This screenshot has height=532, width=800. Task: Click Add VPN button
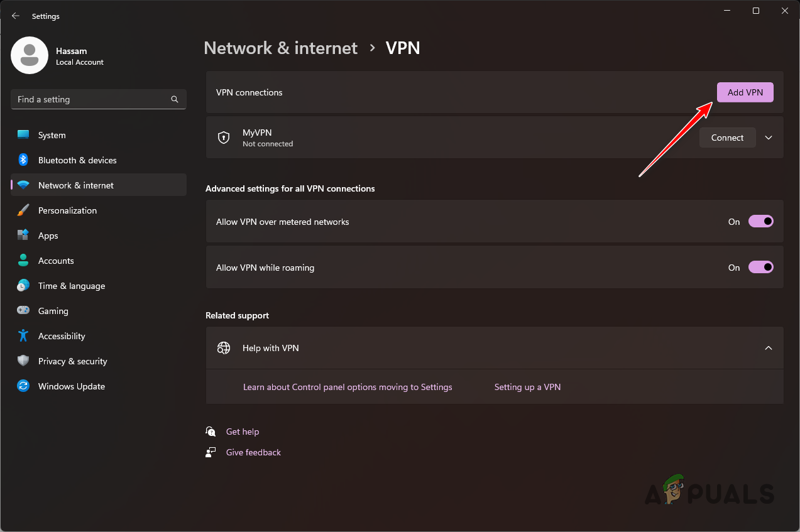pos(745,92)
